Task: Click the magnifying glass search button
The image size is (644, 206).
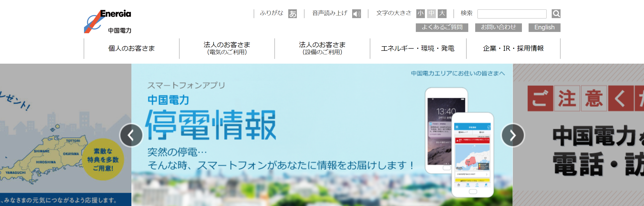Action: [556, 14]
